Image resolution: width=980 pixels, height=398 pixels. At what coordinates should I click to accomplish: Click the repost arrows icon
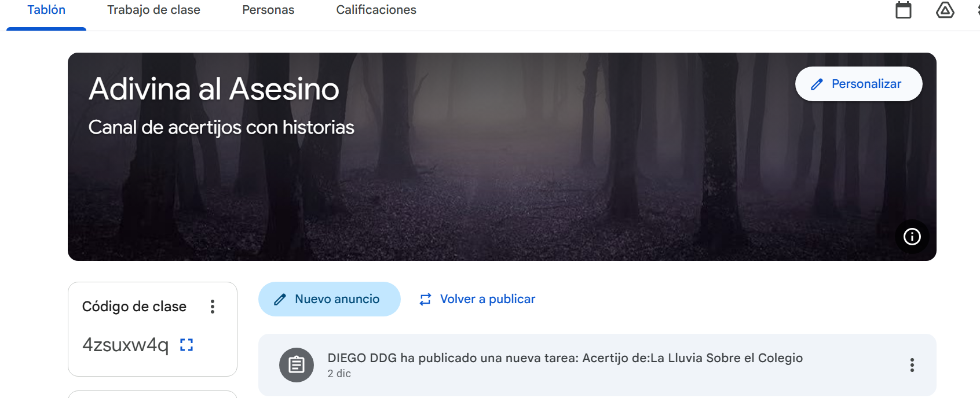coord(426,299)
